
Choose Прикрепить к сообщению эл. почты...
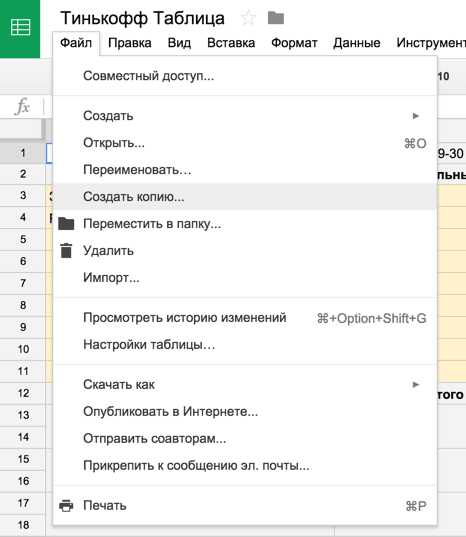point(245,465)
